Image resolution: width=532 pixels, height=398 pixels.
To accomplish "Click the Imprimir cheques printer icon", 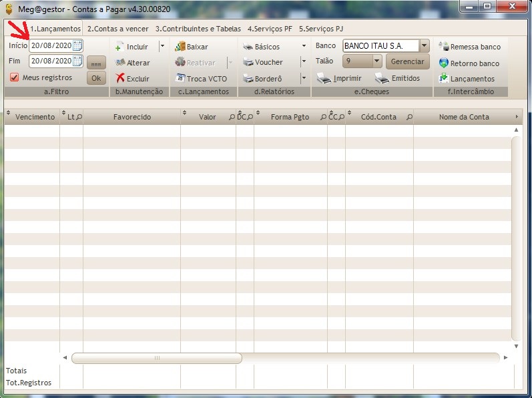I will [324, 78].
